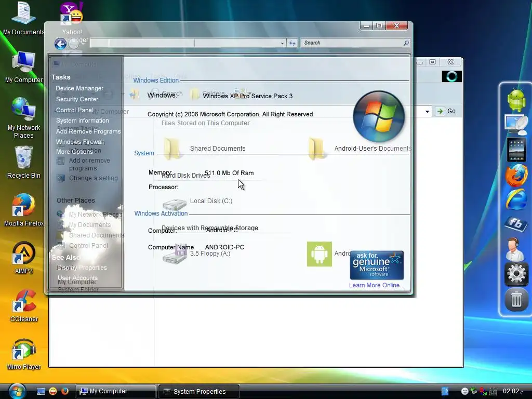532x399 pixels.
Task: Click the EN language indicator
Action: pos(445,391)
